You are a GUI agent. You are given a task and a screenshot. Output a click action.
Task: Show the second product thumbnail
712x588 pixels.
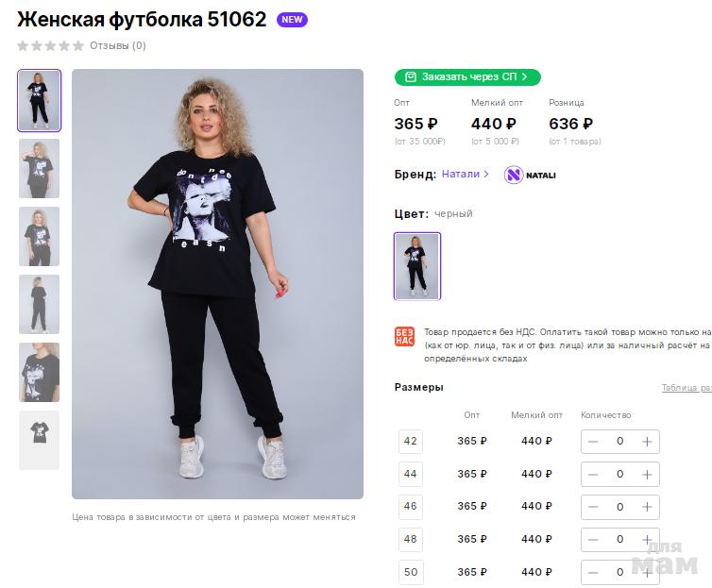pyautogui.click(x=39, y=168)
